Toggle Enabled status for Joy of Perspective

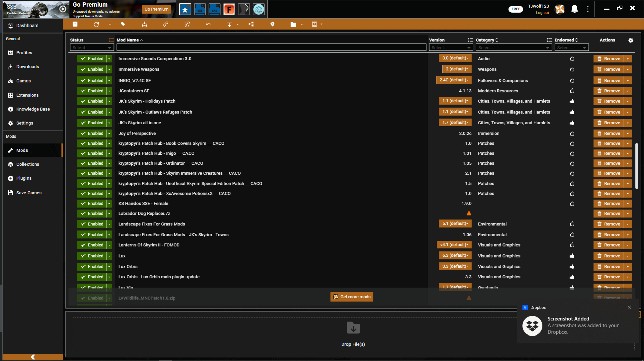(x=91, y=133)
